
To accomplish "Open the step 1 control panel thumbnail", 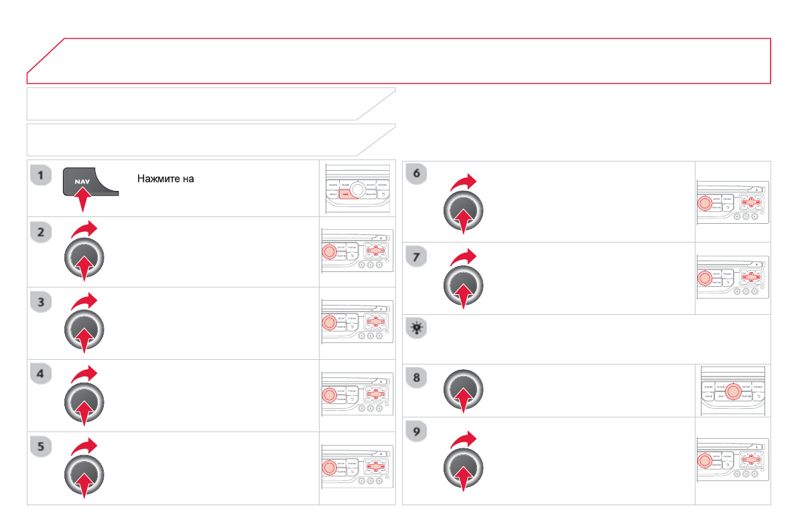I will click(356, 189).
